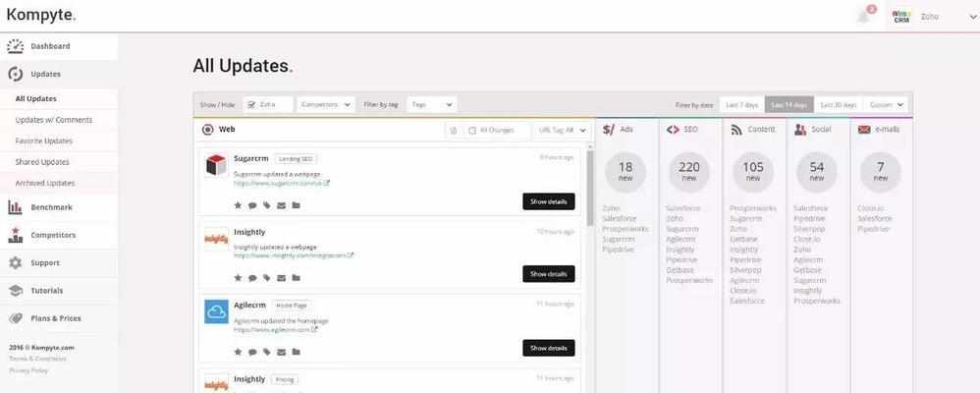
Task: Click the 18 new Ads counter
Action: [626, 172]
